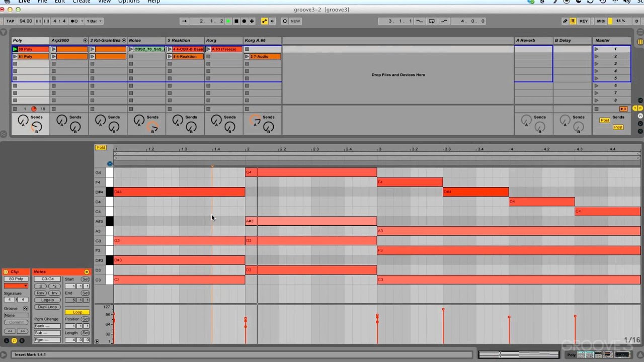Show the Notes box via yellow music-note icon
Viewport: 644px width, 362px height.
pos(14,340)
